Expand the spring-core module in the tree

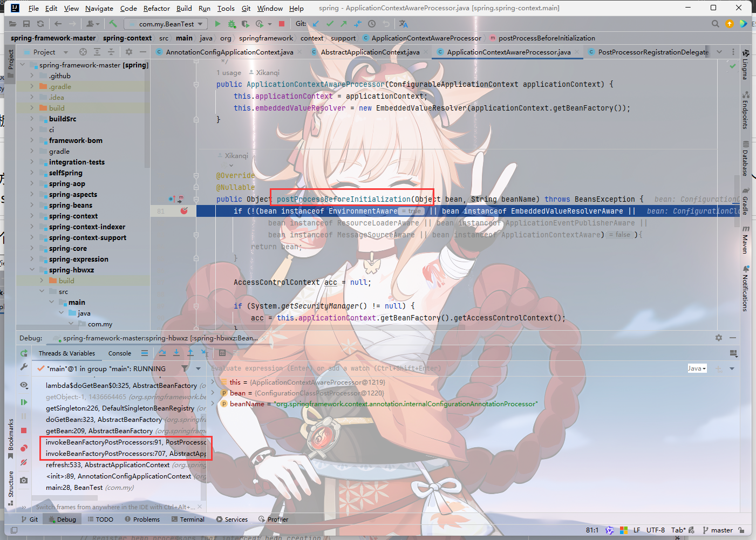tap(32, 248)
